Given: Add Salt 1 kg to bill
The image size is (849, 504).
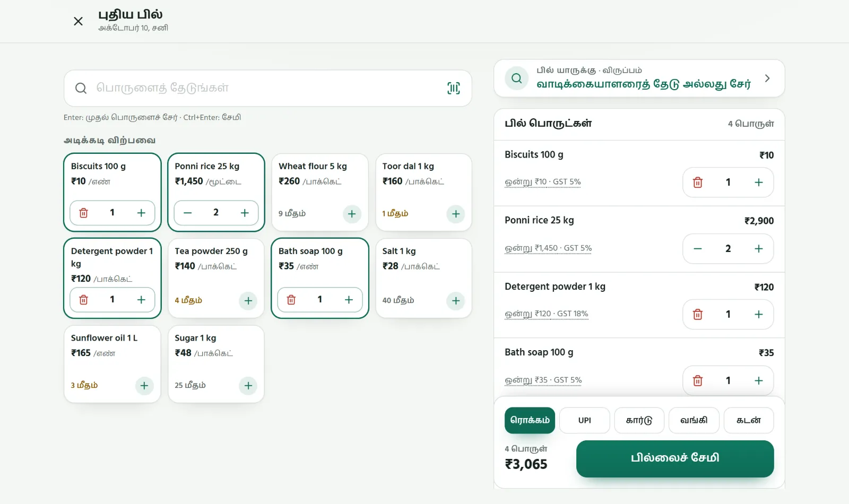Looking at the screenshot, I should click(x=456, y=301).
